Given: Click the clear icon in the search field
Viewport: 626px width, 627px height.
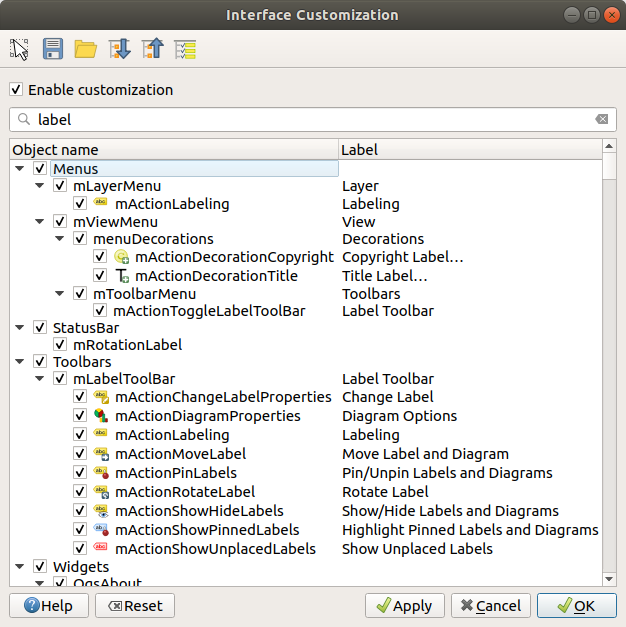Looking at the screenshot, I should [601, 119].
